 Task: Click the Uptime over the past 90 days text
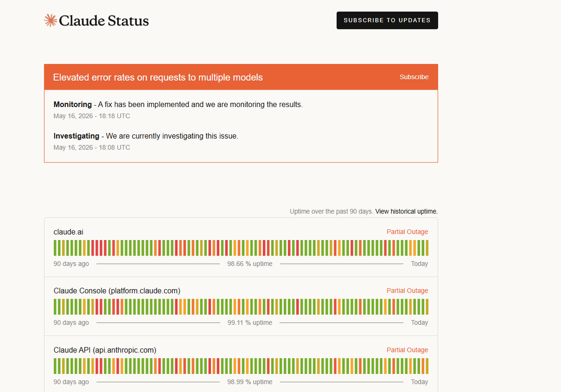(331, 212)
